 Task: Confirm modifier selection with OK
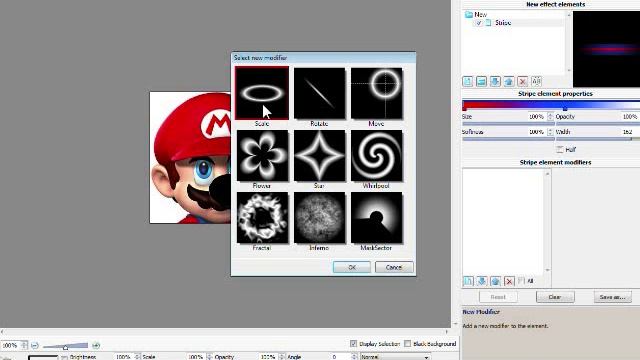(x=352, y=267)
